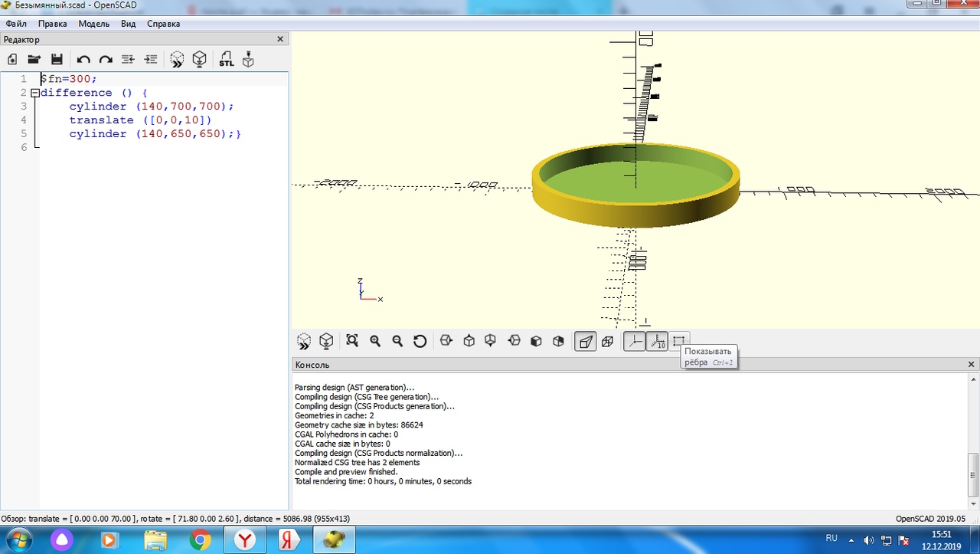Export the model as STL

tap(226, 59)
